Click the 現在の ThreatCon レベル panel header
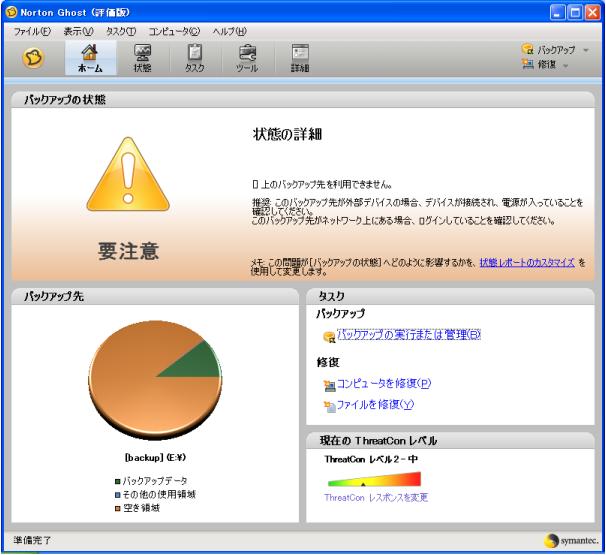The width and height of the screenshot is (606, 555). (x=450, y=441)
